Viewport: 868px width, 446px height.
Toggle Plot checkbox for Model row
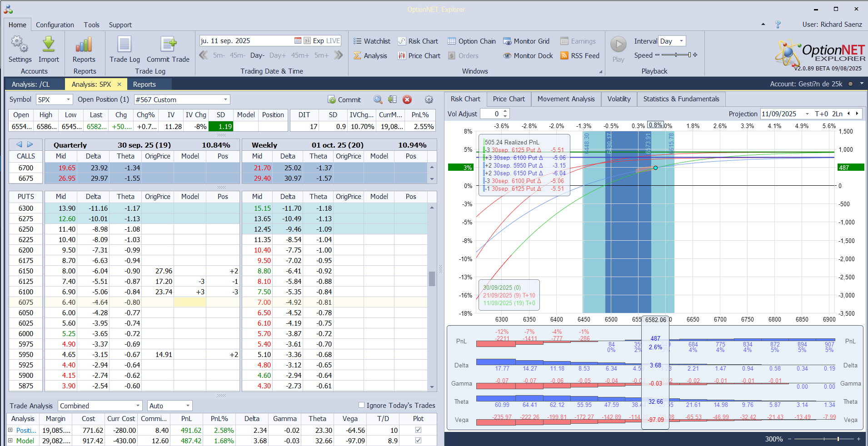[x=418, y=441]
